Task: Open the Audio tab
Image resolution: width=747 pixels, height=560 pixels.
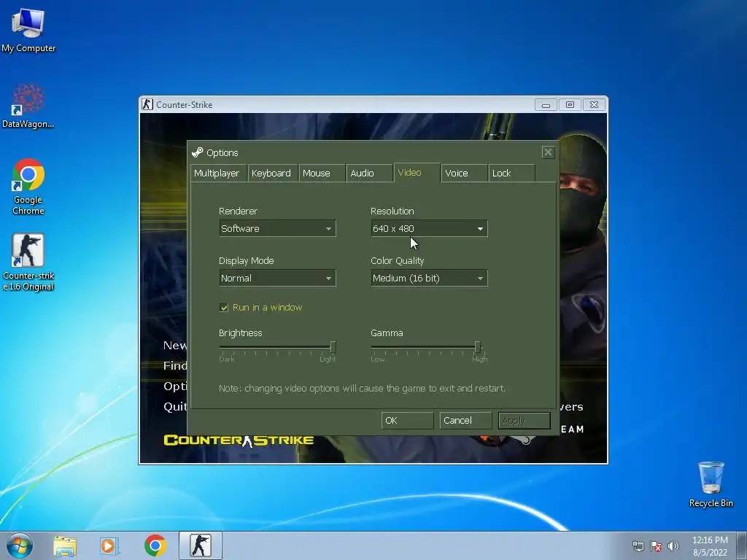Action: [369, 174]
